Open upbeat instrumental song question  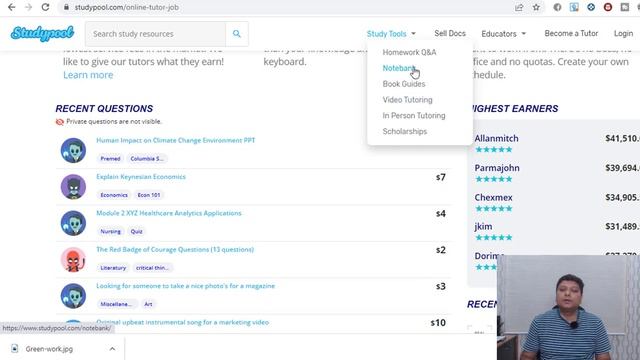coord(182,322)
